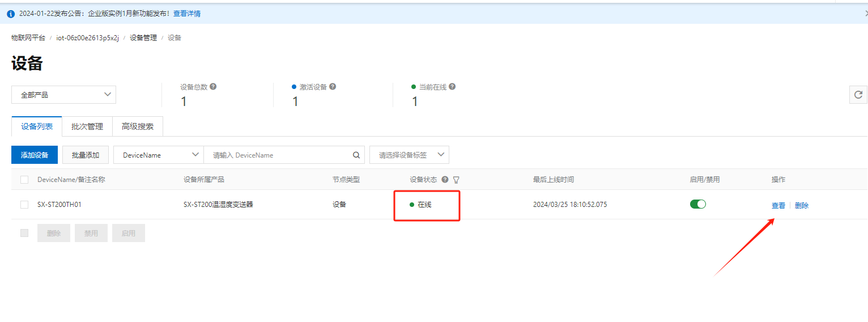The image size is (868, 322).
Task: Click help icon beside 激活设备
Action: [333, 87]
